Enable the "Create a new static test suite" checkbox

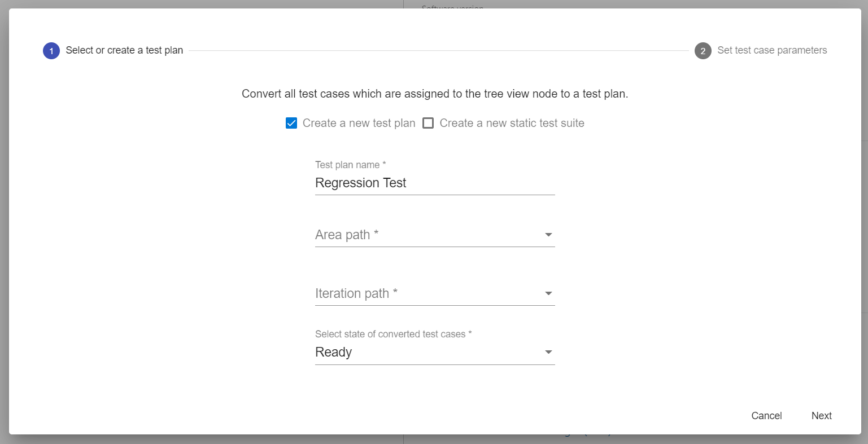428,123
